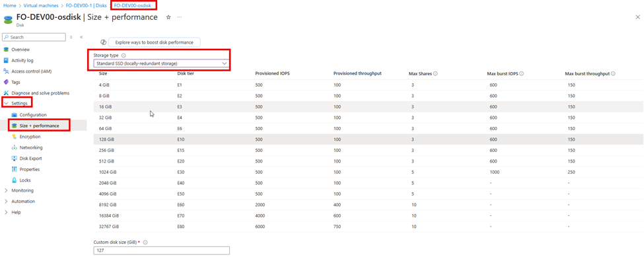This screenshot has height=257, width=644.
Task: Click the Max burst throughput info icon
Action: (x=613, y=74)
